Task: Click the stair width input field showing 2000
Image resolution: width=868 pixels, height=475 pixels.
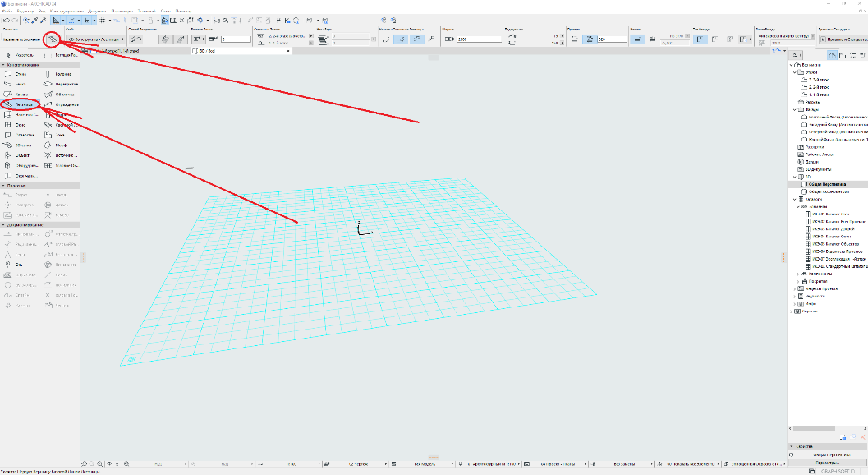Action: 478,39
